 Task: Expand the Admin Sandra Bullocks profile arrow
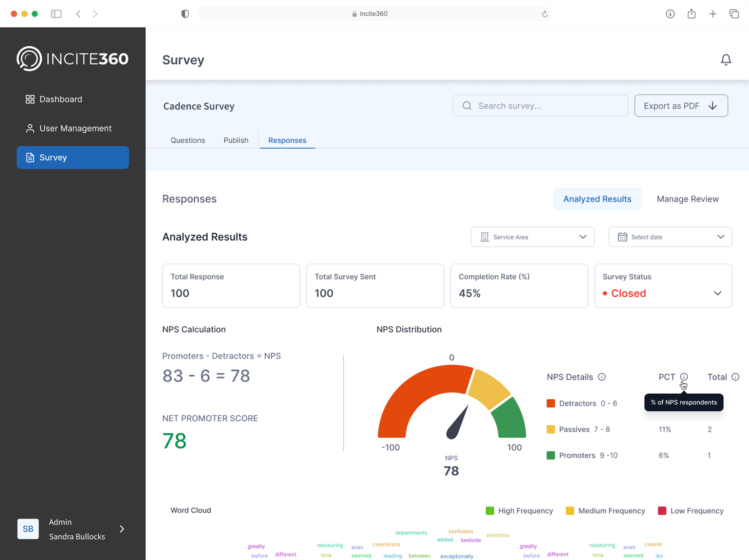coord(122,529)
